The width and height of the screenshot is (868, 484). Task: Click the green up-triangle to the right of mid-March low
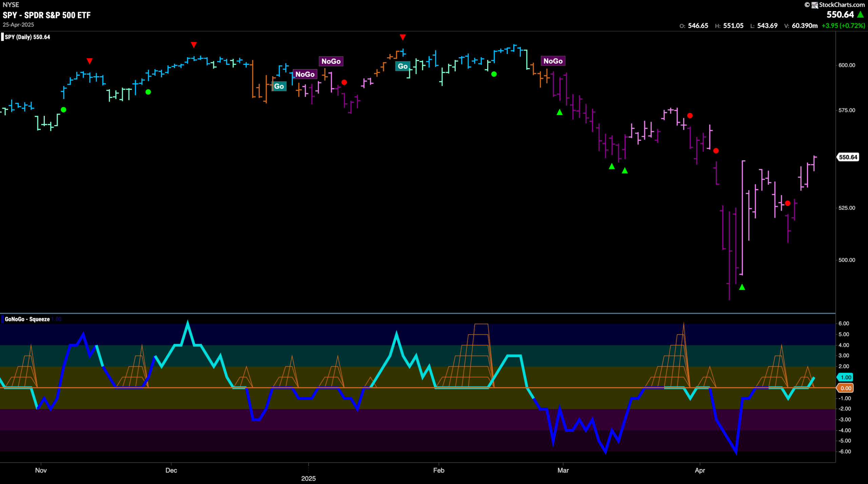click(x=625, y=170)
